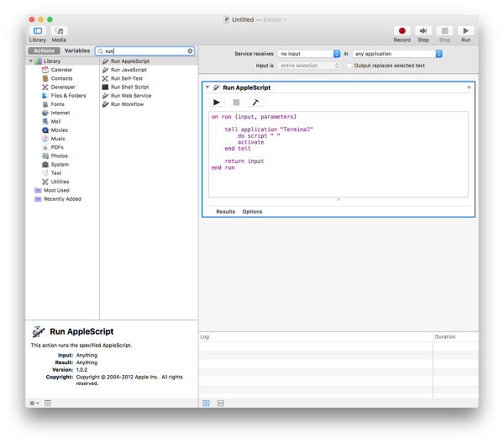Image resolution: width=504 pixels, height=444 pixels.
Task: Select the Files & Folders category
Action: (x=68, y=96)
